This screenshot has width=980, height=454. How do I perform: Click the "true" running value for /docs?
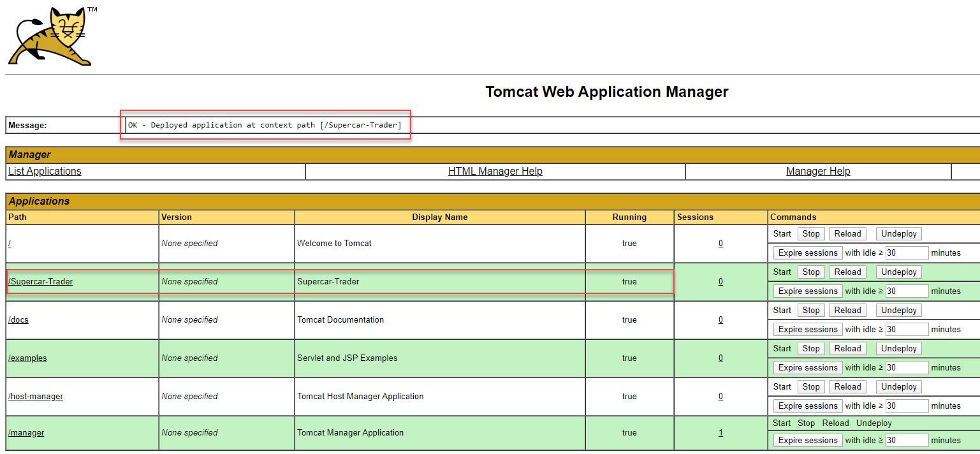(629, 319)
